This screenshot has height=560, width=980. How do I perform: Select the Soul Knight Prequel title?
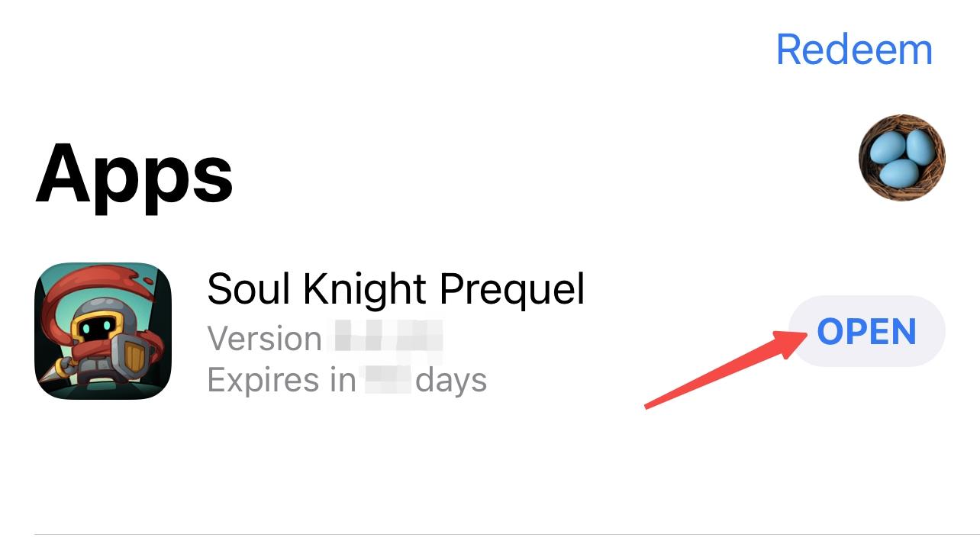[x=395, y=289]
